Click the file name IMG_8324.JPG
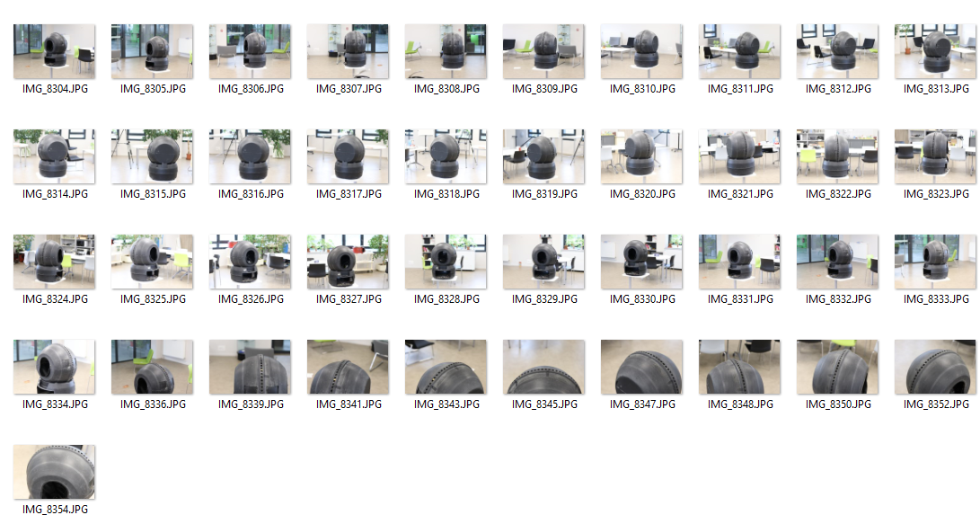The image size is (980, 524). 55,299
